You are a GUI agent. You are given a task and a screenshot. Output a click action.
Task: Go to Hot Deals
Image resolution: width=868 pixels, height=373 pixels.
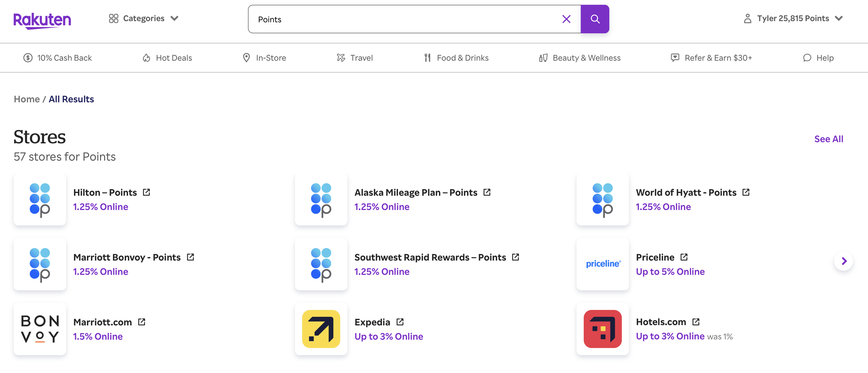coord(167,58)
